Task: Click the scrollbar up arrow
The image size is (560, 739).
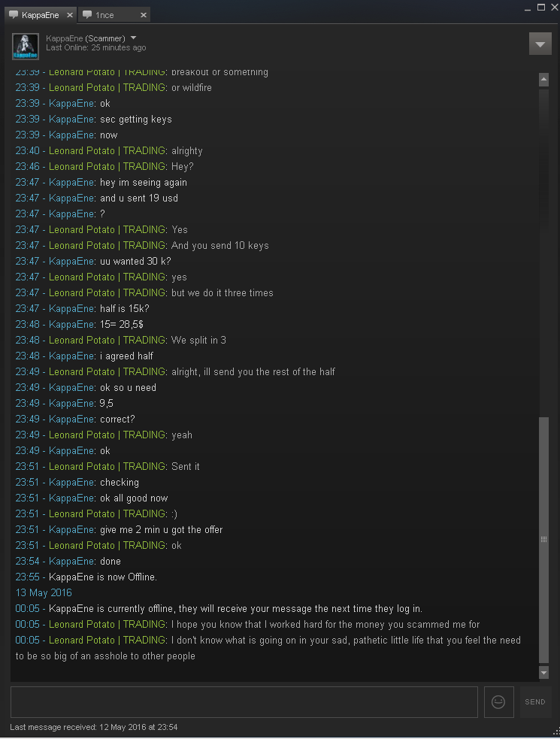Action: click(543, 79)
